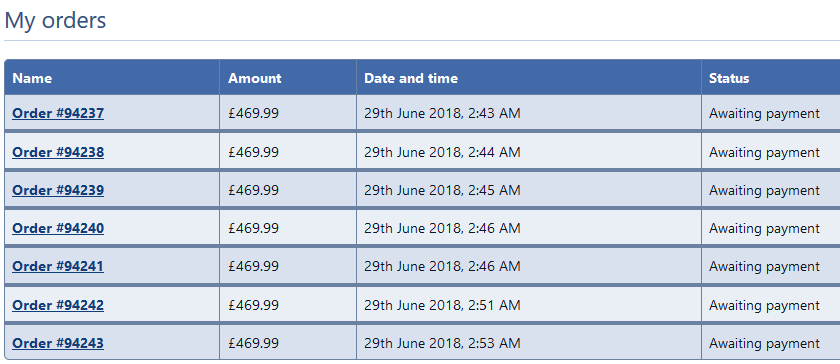
Task: Click the date cell showing 2:44 AM
Action: [442, 152]
